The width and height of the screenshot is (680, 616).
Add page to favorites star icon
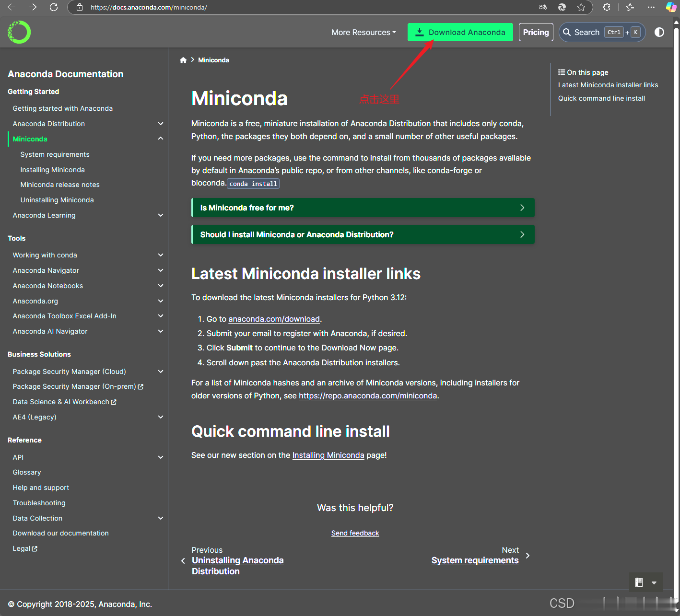pyautogui.click(x=581, y=7)
